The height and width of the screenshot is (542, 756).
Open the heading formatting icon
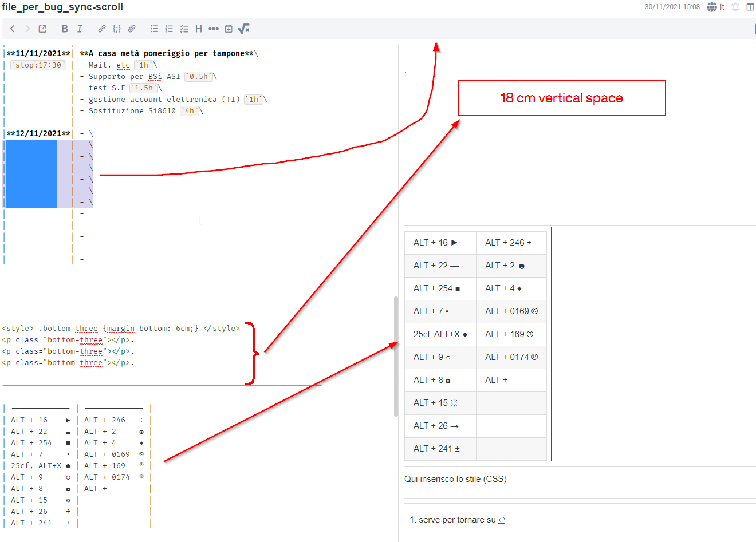point(198,28)
